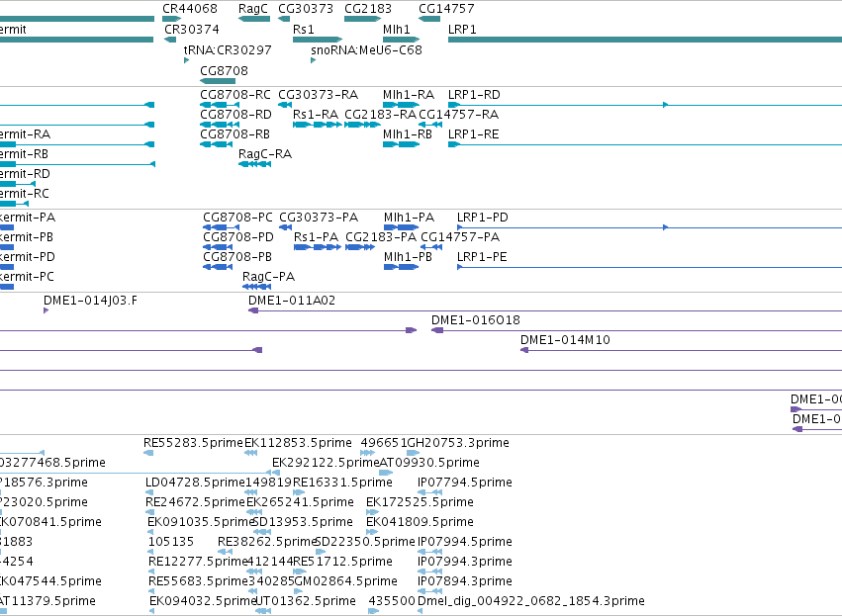Select protein Mlh1-PA label
Screen dimensions: 842x616
pos(410,218)
